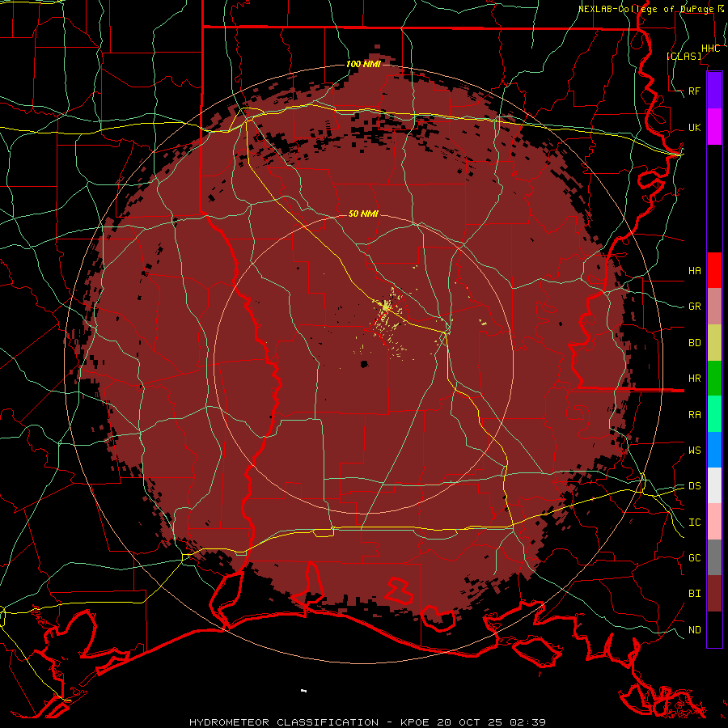Screen dimensions: 728x728
Task: Click the RF legend label
Action: click(695, 91)
